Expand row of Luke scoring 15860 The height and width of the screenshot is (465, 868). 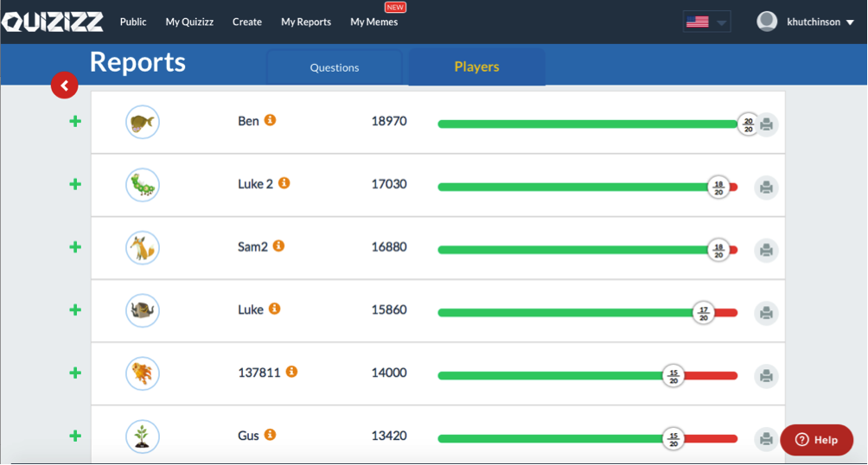click(x=75, y=310)
